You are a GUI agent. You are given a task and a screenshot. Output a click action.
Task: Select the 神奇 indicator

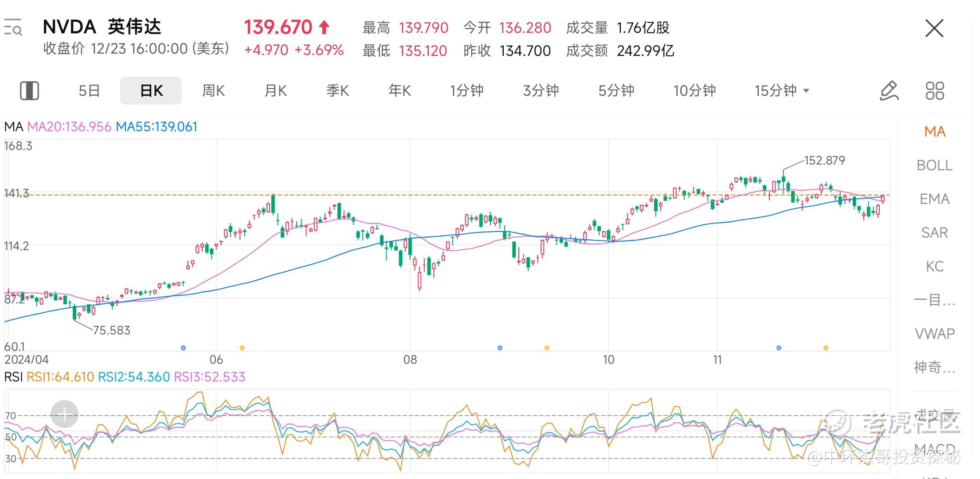click(x=935, y=367)
